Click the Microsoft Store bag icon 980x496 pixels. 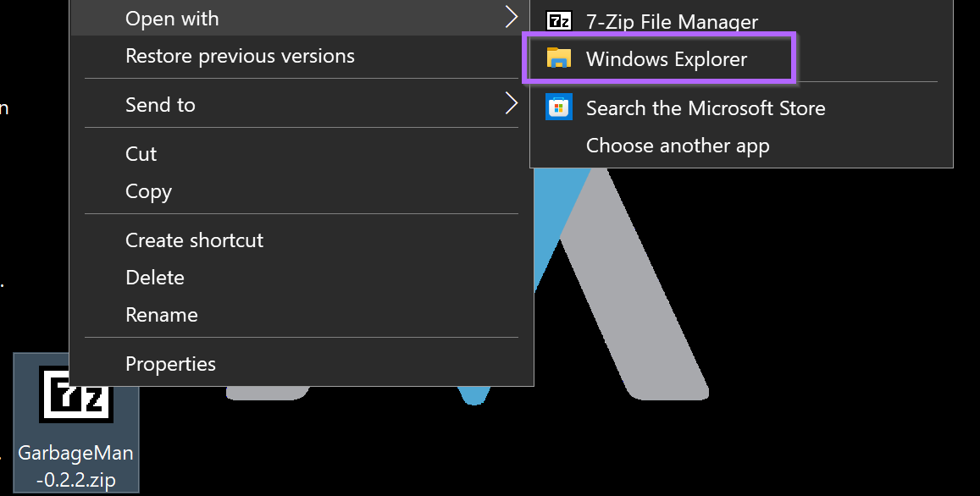point(558,107)
